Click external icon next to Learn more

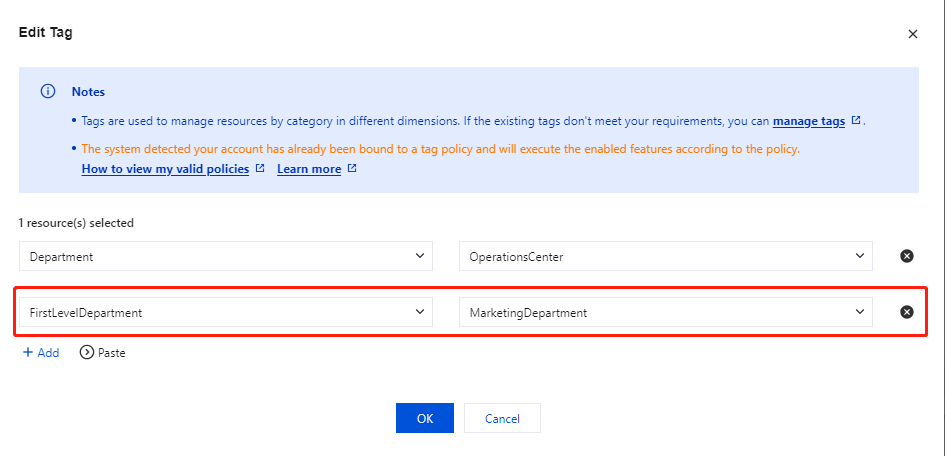pyautogui.click(x=352, y=169)
